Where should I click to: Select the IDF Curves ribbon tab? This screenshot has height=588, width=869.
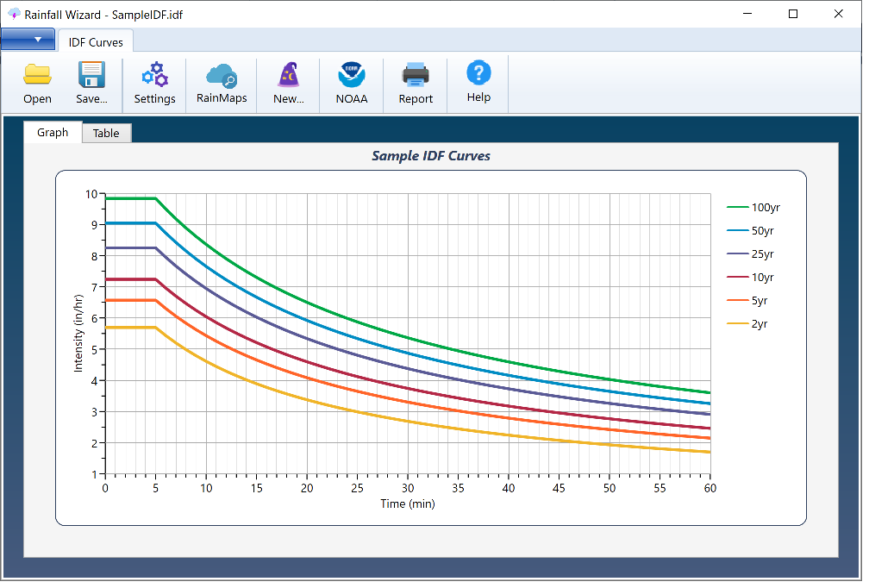(96, 42)
